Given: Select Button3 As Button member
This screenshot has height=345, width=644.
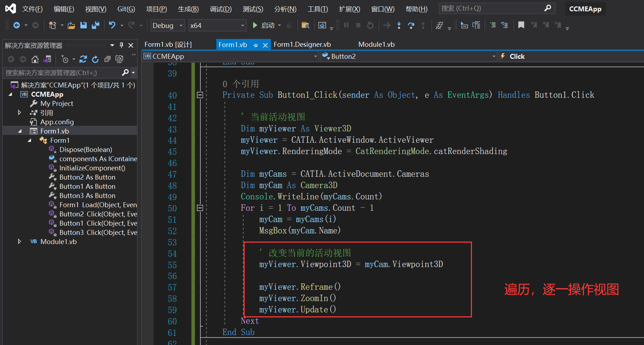Looking at the screenshot, I should coord(87,196).
